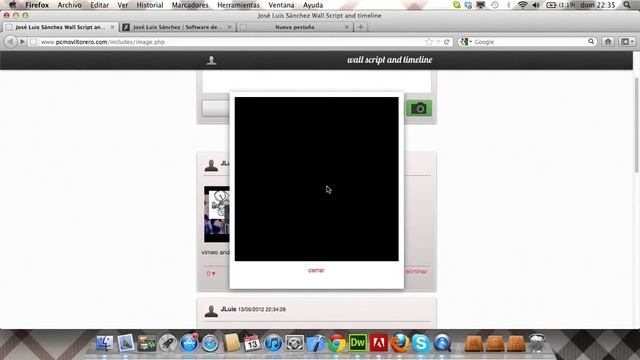The height and width of the screenshot is (360, 640).
Task: Click the Google search input field
Action: tap(530, 42)
